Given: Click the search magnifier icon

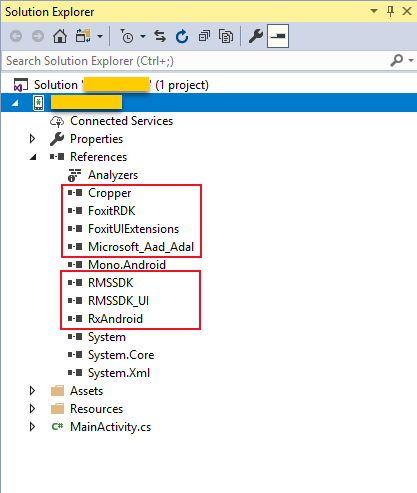Looking at the screenshot, I should (x=397, y=61).
